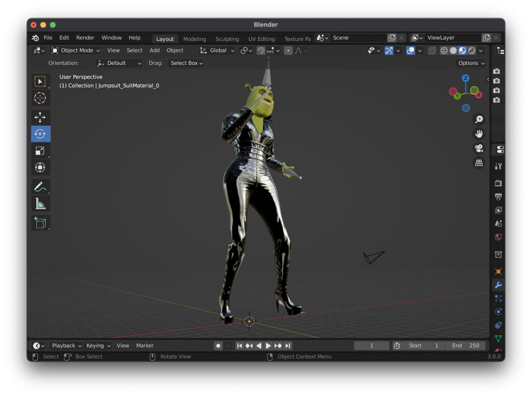Toggle show overlays button
Viewport: 532px width, 397px height.
coord(410,50)
